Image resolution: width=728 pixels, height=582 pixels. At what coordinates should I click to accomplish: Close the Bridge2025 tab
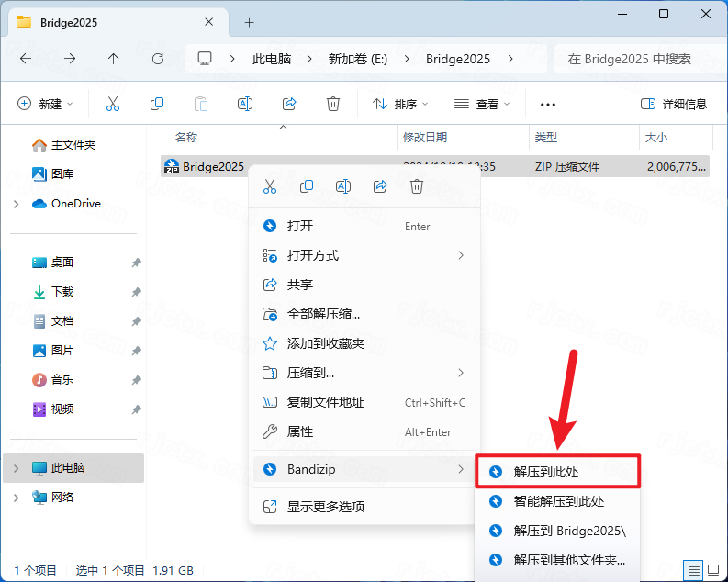(x=209, y=22)
